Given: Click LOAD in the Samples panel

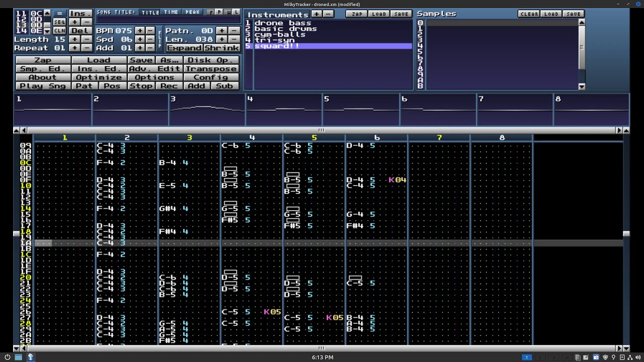Looking at the screenshot, I should [x=551, y=14].
